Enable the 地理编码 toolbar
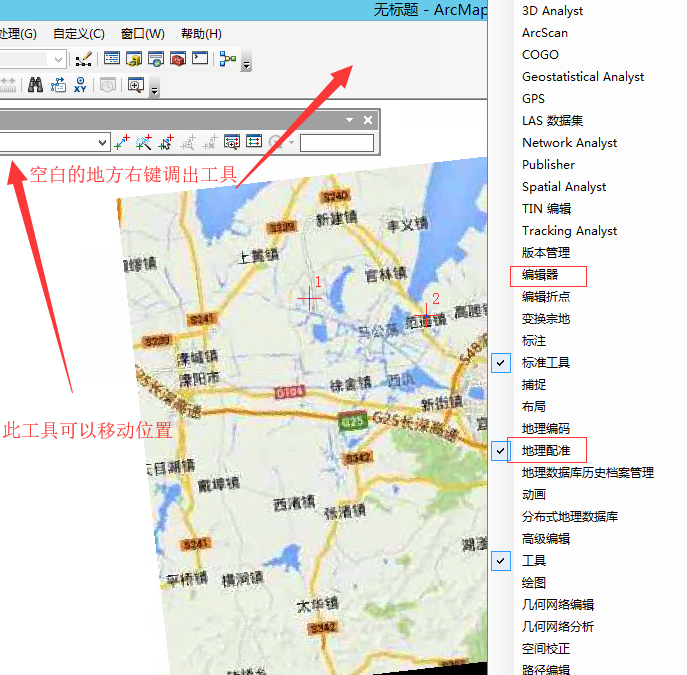687x675 pixels. 546,429
